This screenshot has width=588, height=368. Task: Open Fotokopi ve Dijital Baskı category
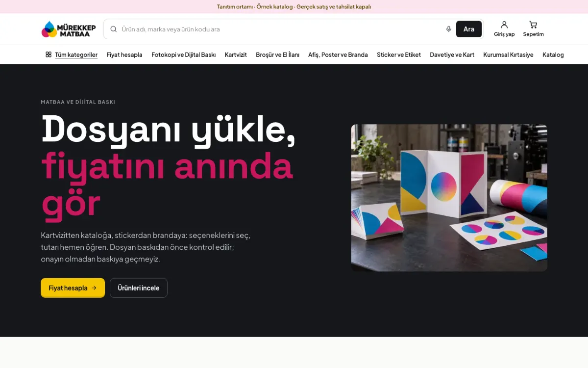tap(184, 54)
